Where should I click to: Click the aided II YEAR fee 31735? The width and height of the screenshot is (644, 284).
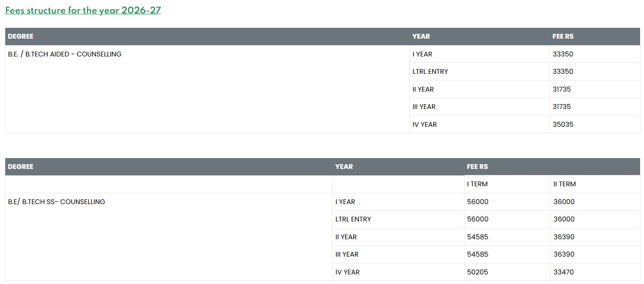(561, 89)
